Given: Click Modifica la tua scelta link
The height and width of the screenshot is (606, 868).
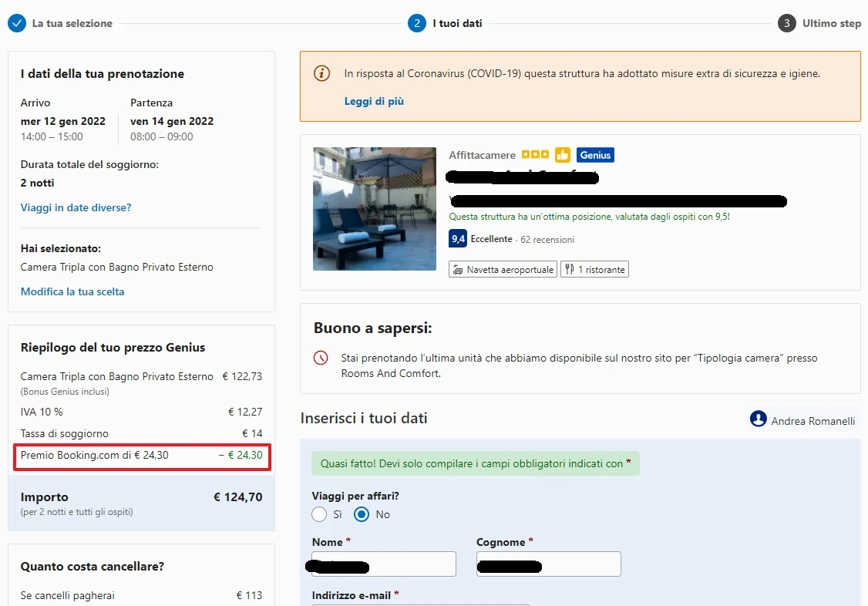Looking at the screenshot, I should pyautogui.click(x=72, y=291).
